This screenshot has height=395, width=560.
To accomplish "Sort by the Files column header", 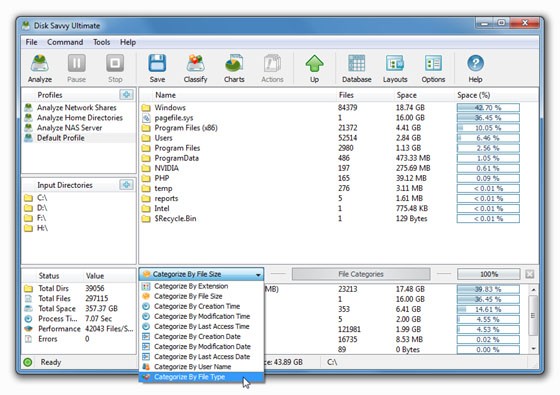I will tap(346, 95).
